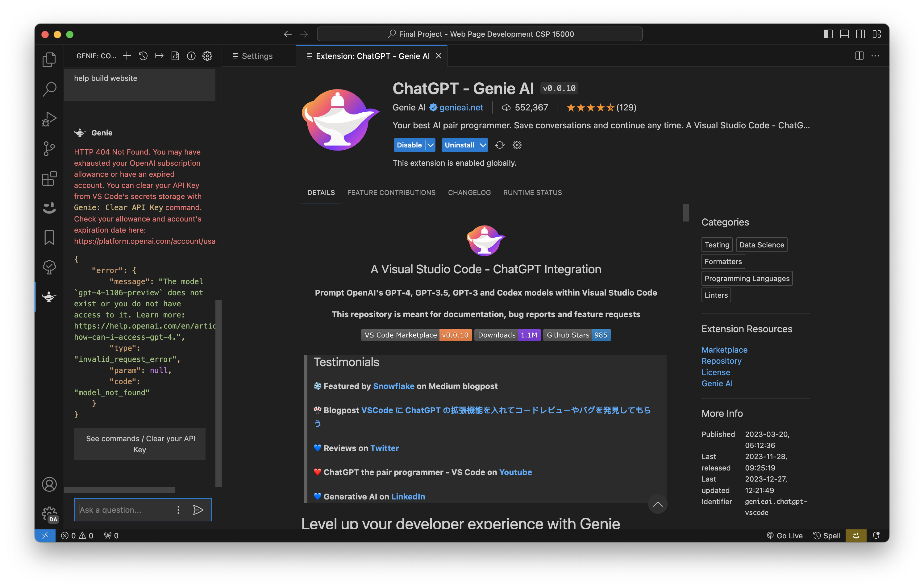Open the Disable button dropdown arrow
924x588 pixels.
(430, 145)
